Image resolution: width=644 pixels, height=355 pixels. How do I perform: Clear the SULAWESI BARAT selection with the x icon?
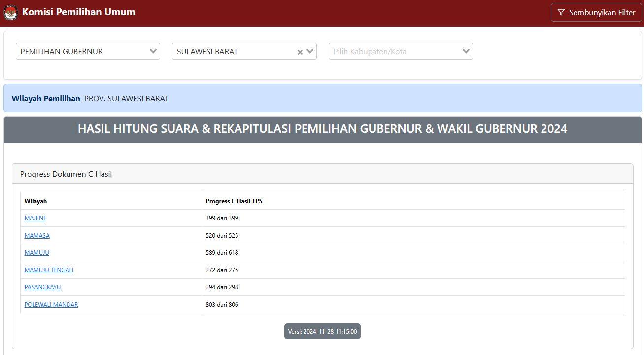pos(300,52)
